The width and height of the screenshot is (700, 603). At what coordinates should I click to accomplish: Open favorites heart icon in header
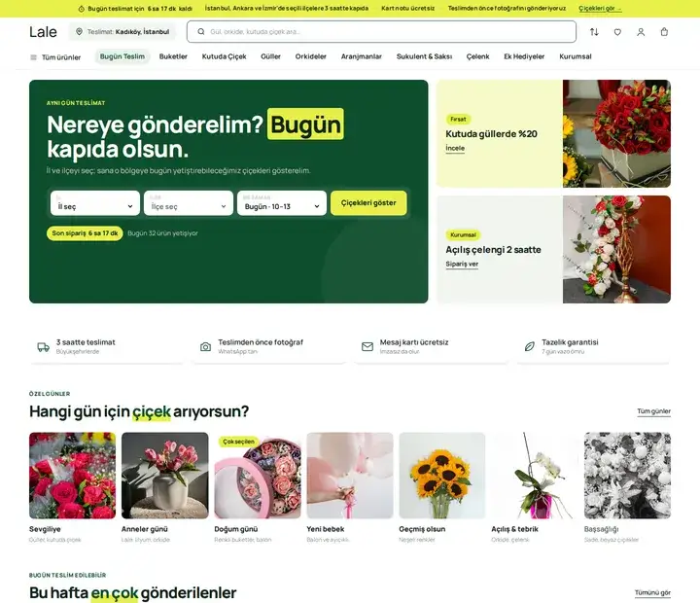pyautogui.click(x=617, y=32)
